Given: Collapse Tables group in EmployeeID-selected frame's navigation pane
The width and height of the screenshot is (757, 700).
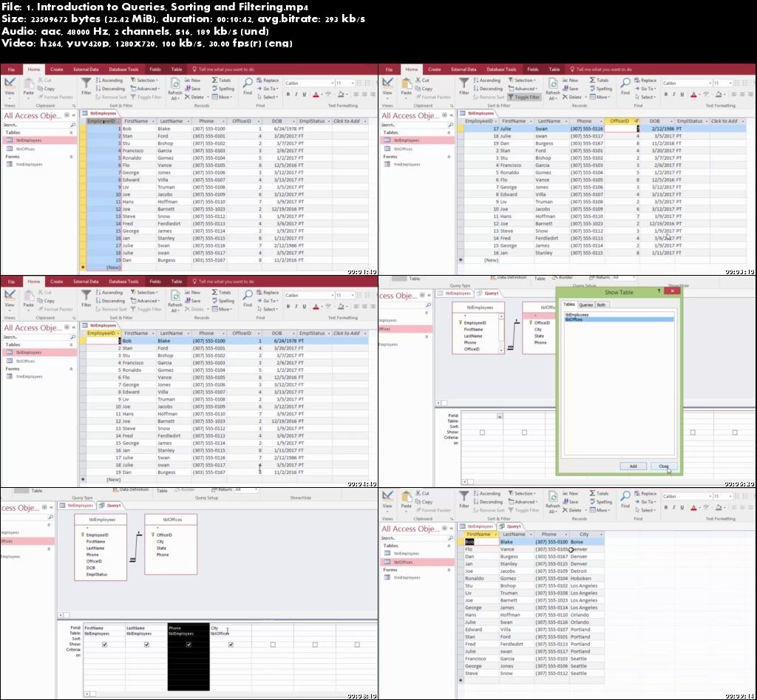Looking at the screenshot, I should click(72, 132).
